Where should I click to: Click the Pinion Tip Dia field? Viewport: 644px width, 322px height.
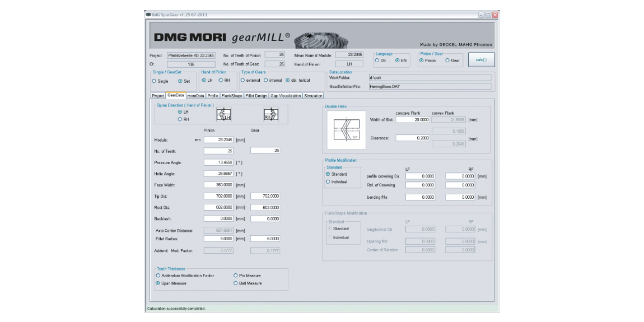(218, 197)
